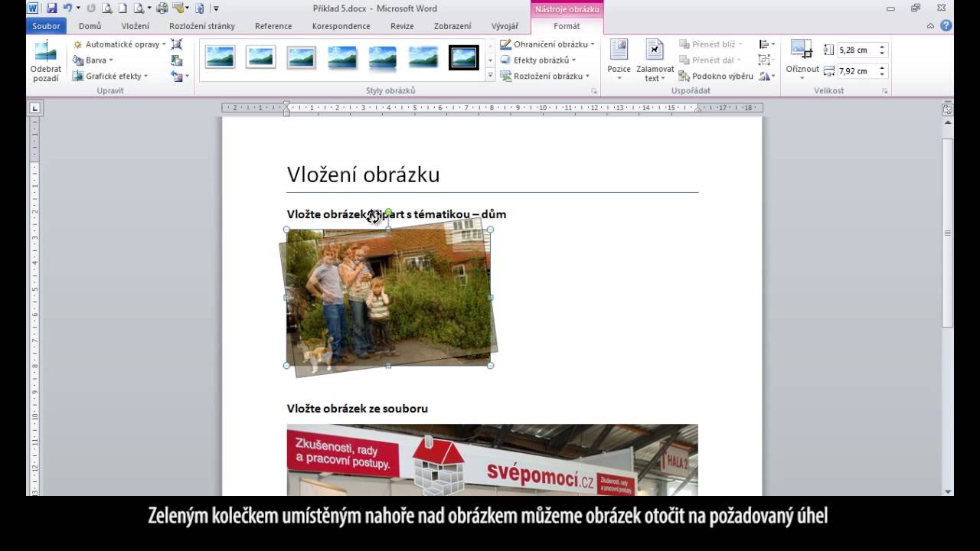Click the family clipart picture

coord(388,298)
